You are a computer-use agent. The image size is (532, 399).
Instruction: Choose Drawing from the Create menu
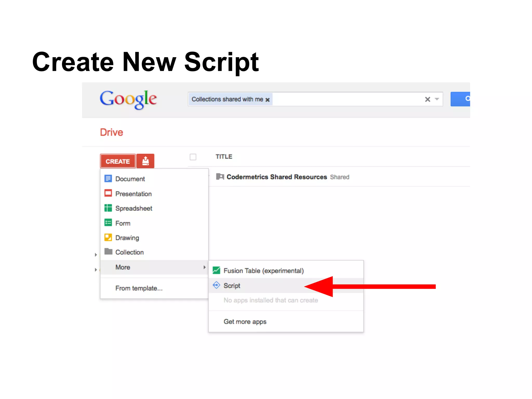tap(154, 238)
